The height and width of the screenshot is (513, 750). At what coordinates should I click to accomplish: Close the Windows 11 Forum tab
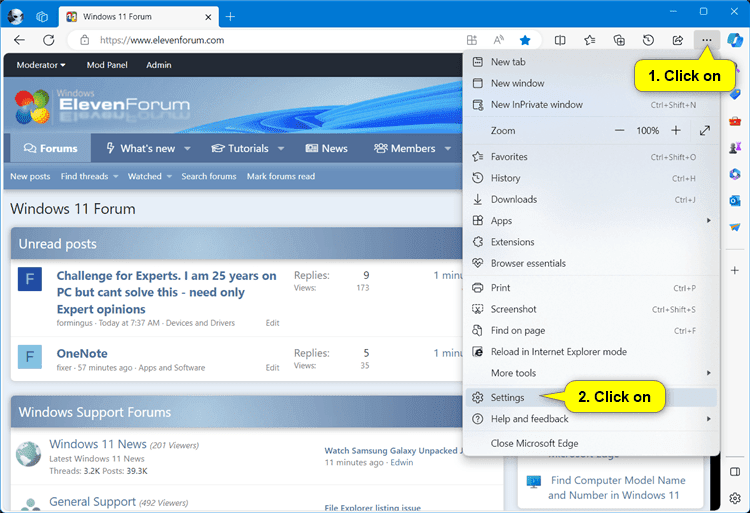click(x=208, y=17)
